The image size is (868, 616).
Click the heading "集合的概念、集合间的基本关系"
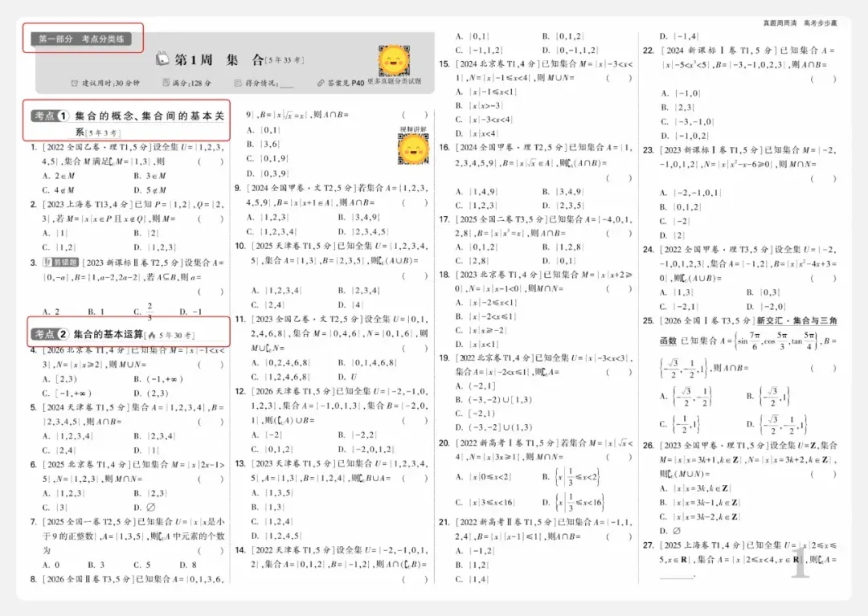(x=149, y=124)
